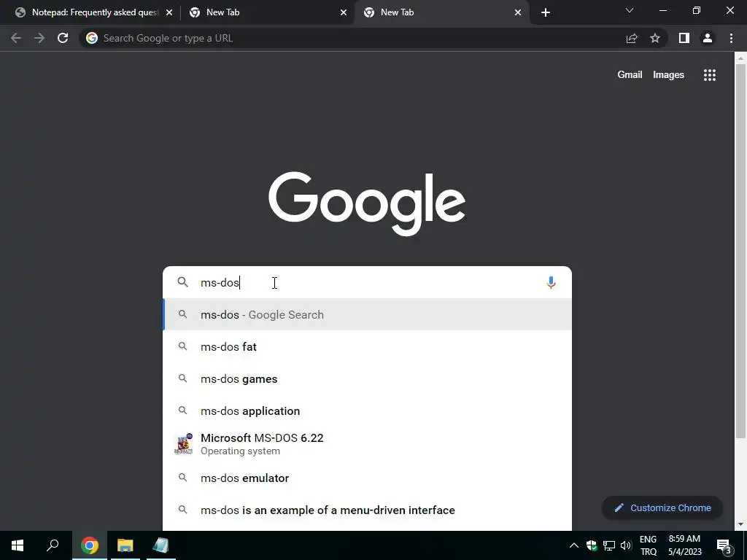747x560 pixels.
Task: Open the Google apps grid icon
Action: coord(710,75)
